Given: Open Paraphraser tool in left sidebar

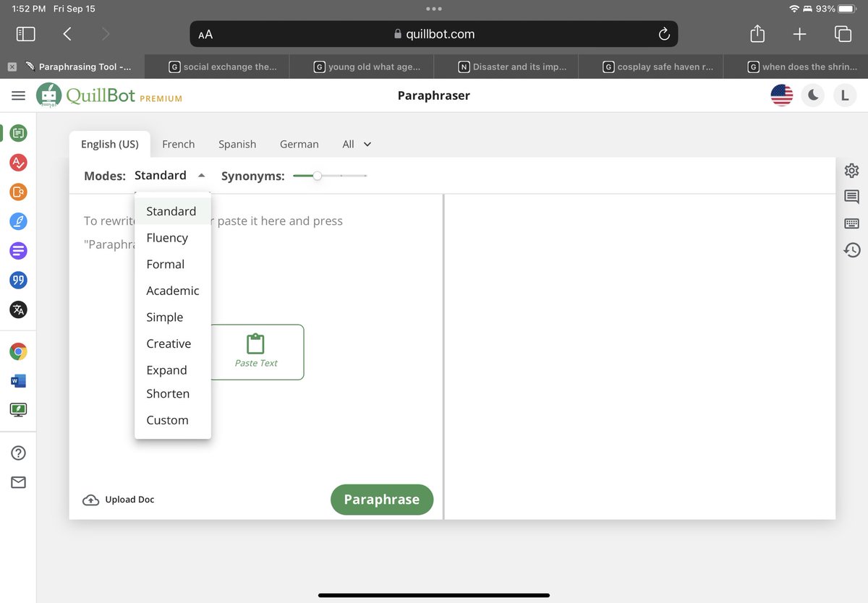Looking at the screenshot, I should pos(18,132).
